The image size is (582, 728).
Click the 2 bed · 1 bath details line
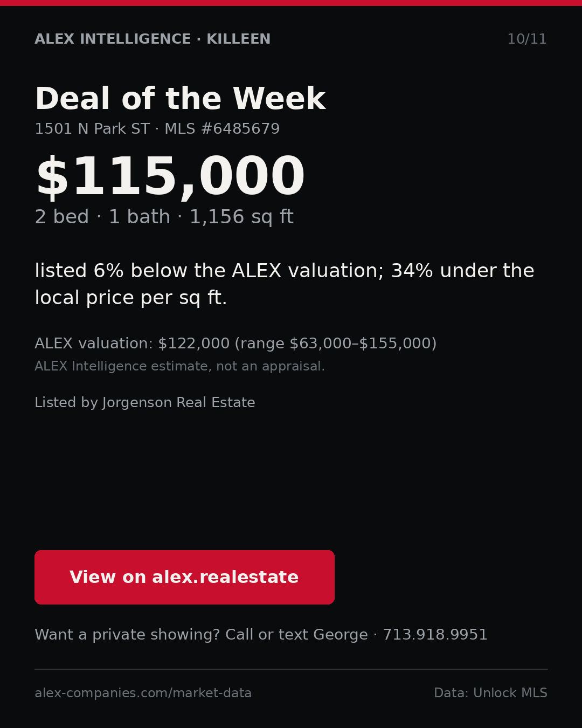point(102,217)
